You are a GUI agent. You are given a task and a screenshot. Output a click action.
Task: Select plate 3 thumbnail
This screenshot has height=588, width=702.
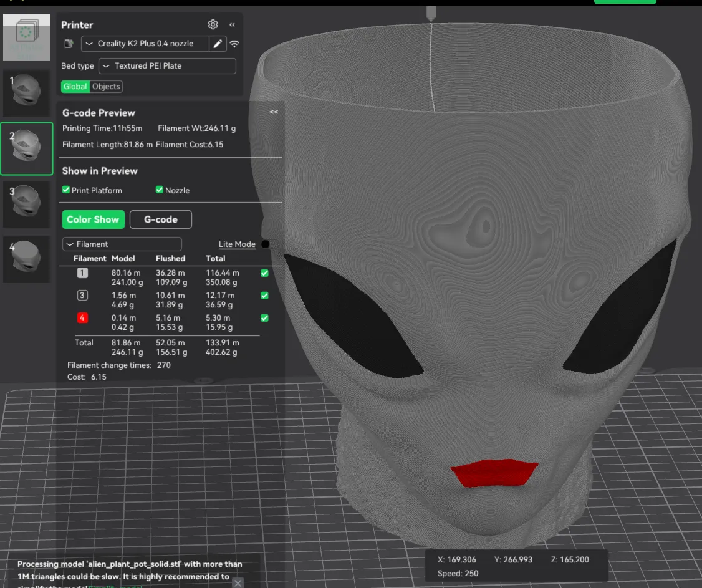[26, 205]
